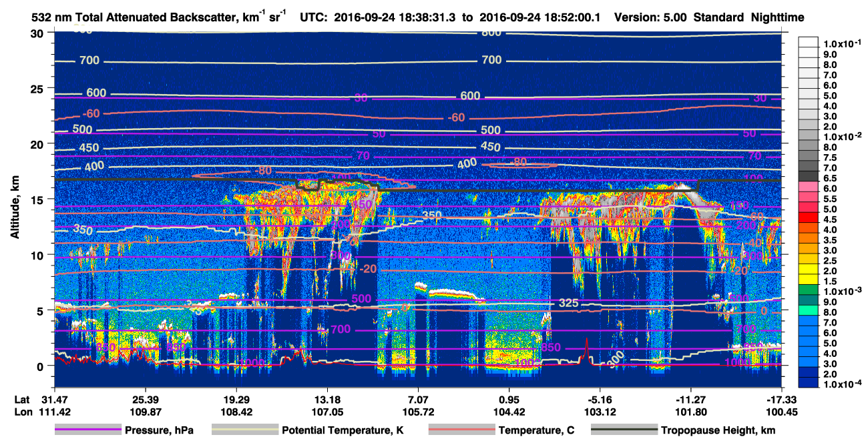
Task: Click the magenta Pressure legend line sample
Action: pos(89,430)
